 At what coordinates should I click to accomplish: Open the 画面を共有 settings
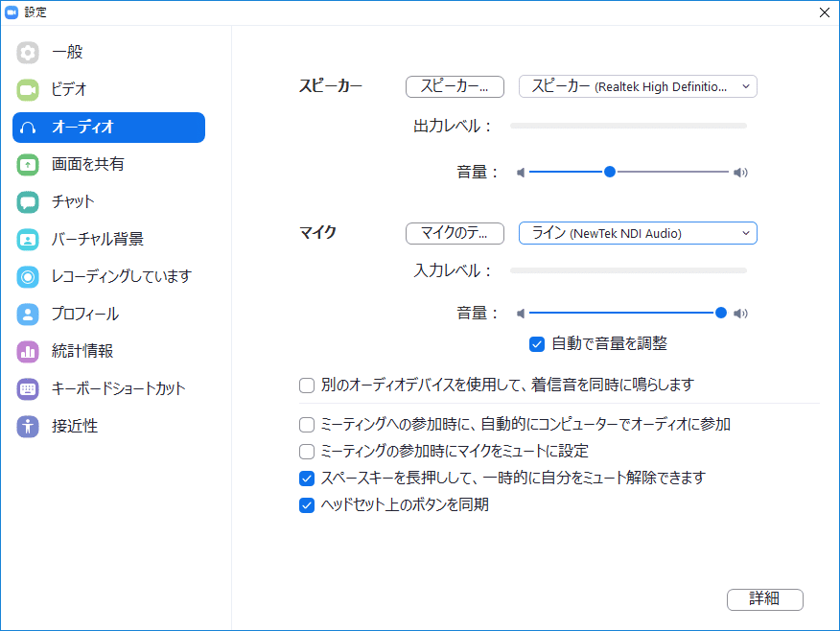pyautogui.click(x=82, y=164)
